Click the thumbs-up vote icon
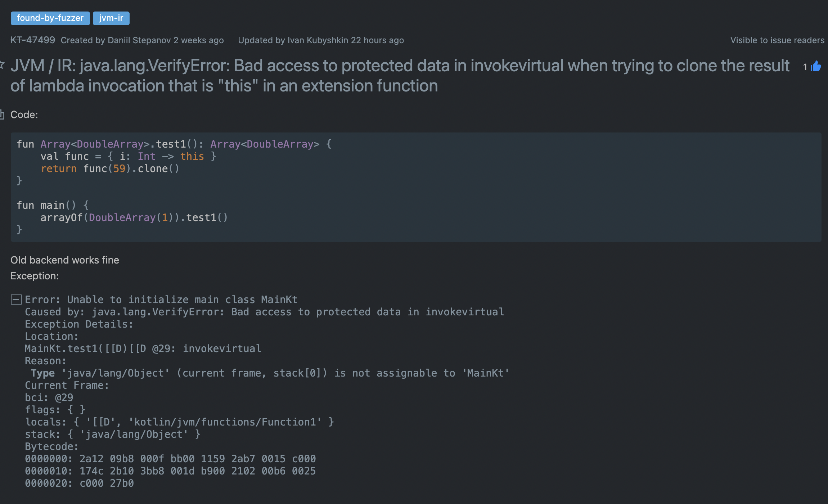Viewport: 828px width, 504px height. click(816, 66)
